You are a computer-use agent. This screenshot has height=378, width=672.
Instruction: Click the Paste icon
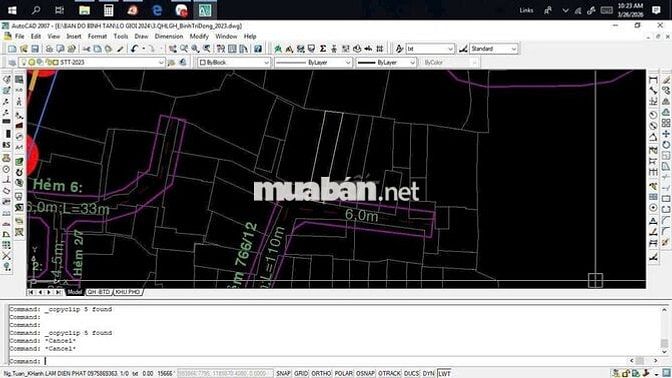(x=108, y=49)
